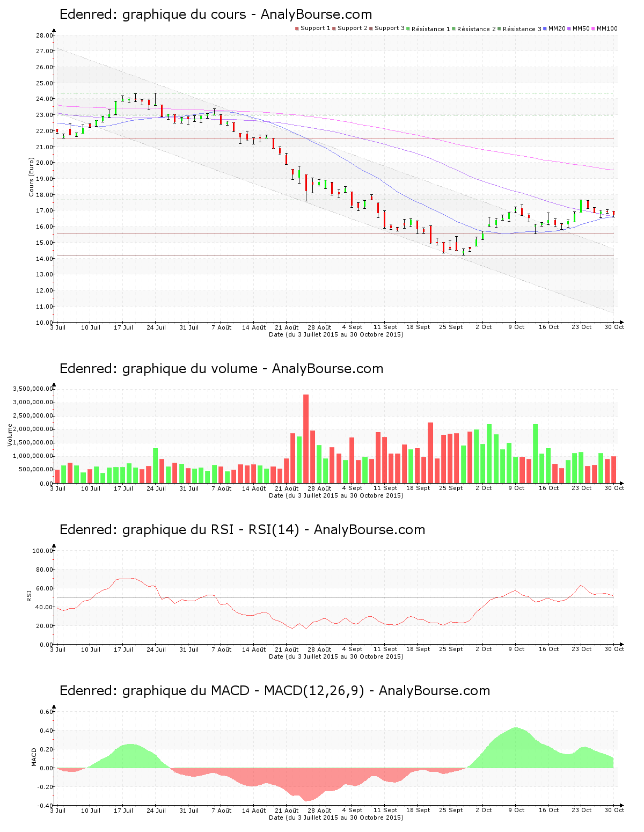Click '4 Sept' date on MACD chart
This screenshot has width=644, height=832.
pyautogui.click(x=353, y=810)
